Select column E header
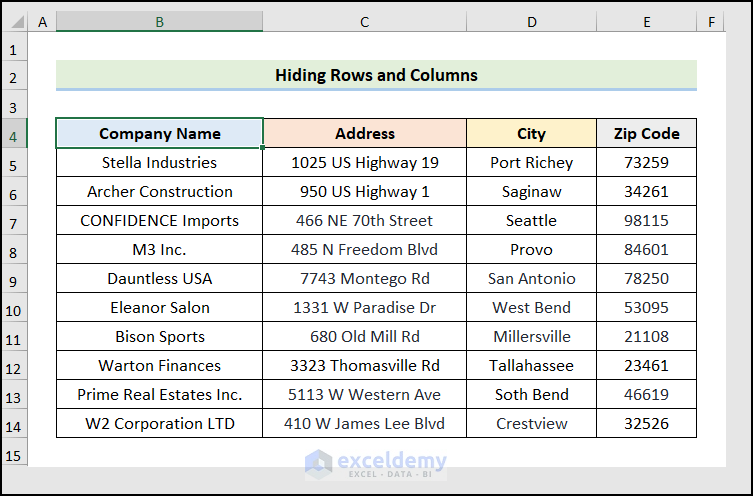Image resolution: width=753 pixels, height=496 pixels. click(647, 22)
